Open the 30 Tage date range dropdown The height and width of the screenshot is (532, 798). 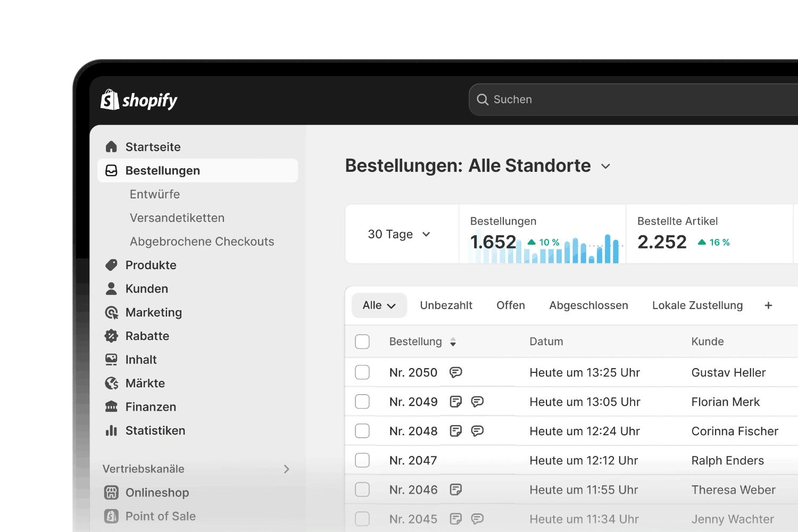(399, 235)
